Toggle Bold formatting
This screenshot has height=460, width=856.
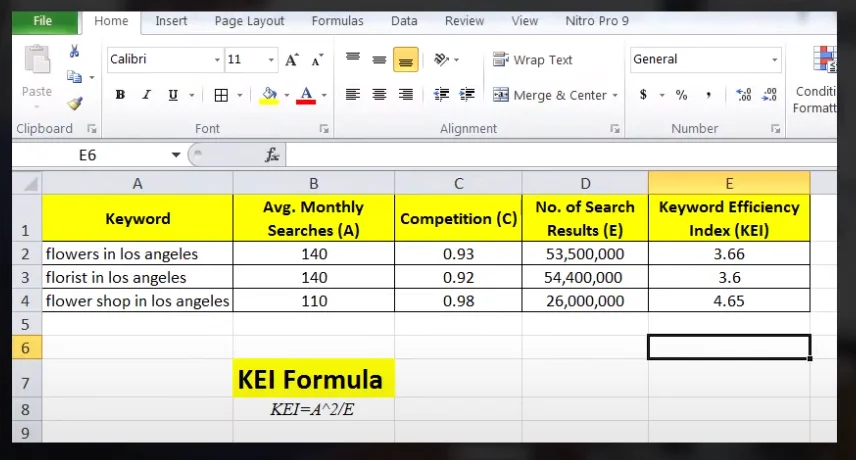[120, 95]
